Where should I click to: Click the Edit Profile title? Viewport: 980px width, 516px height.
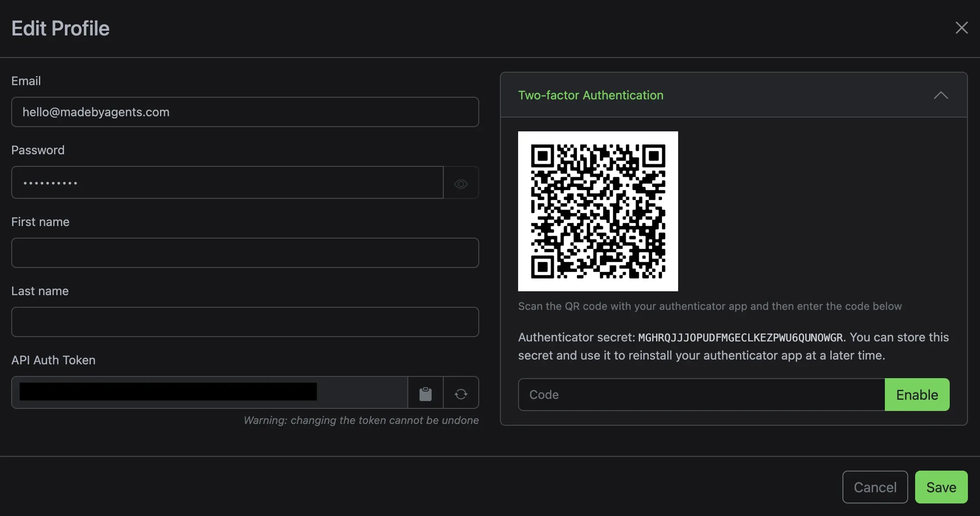click(61, 29)
